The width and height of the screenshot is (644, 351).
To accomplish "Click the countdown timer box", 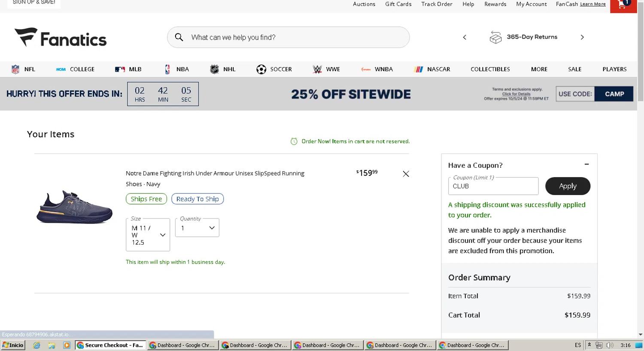I will [163, 94].
